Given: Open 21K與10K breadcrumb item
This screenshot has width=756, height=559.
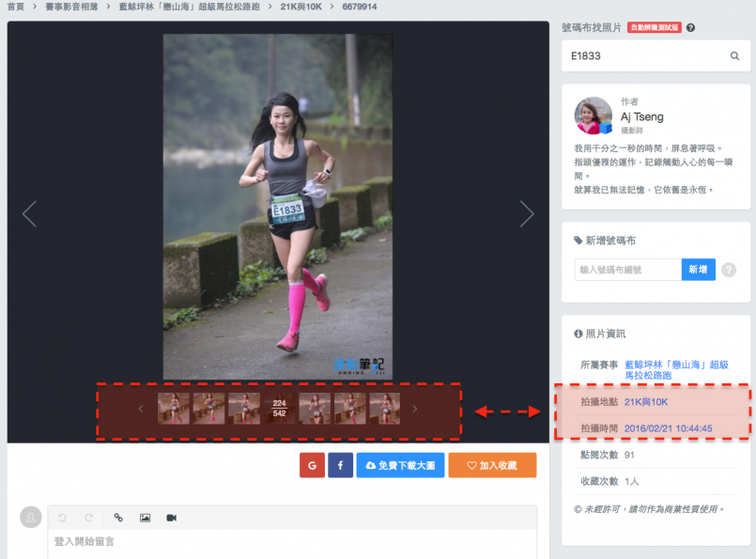Looking at the screenshot, I should coord(301,7).
